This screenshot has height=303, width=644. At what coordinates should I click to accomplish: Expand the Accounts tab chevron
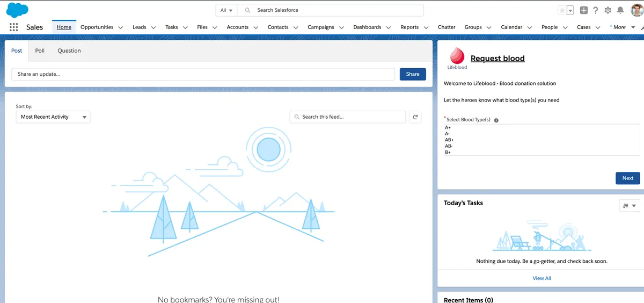(x=255, y=27)
